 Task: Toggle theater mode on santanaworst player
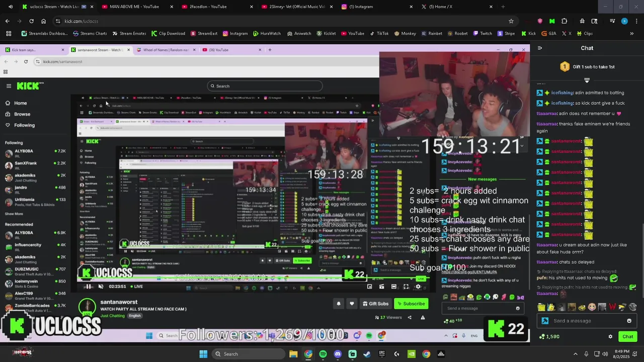click(x=393, y=287)
